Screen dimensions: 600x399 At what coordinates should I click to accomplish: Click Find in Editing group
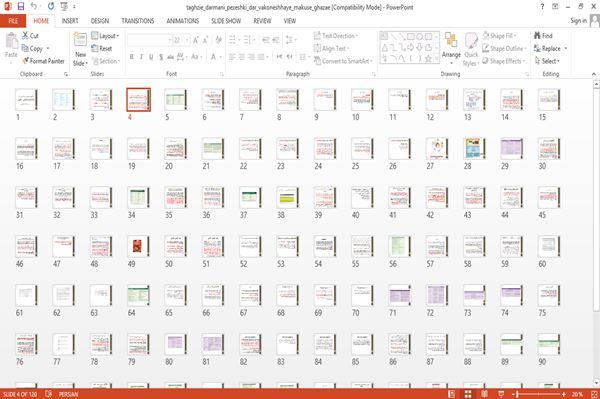543,36
